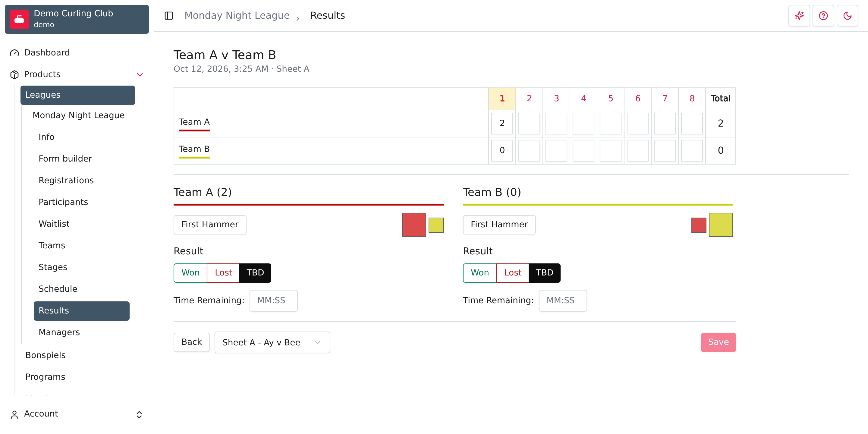
Task: Set Team A result to TBD
Action: pos(255,273)
